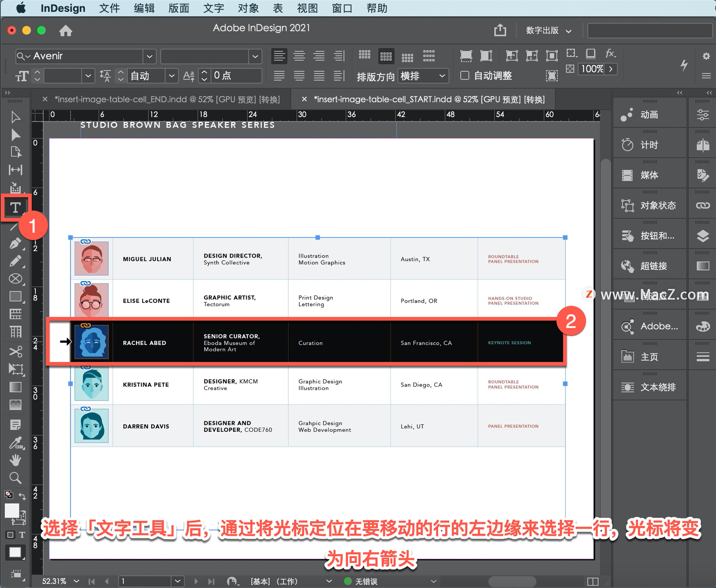Select the Free Transform tool

(x=15, y=369)
